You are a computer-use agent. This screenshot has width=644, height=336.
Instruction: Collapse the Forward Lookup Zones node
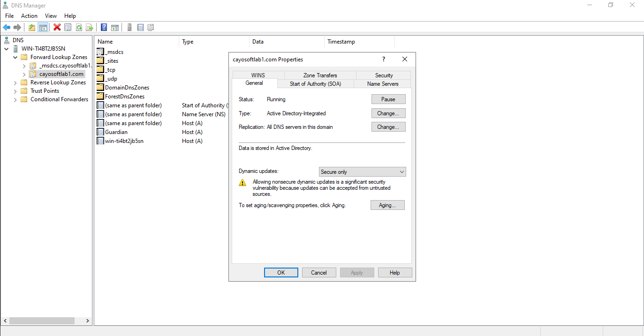pyautogui.click(x=15, y=57)
